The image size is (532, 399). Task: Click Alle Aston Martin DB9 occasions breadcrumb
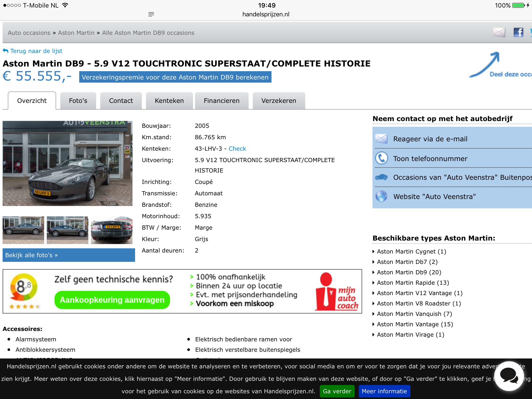[148, 33]
